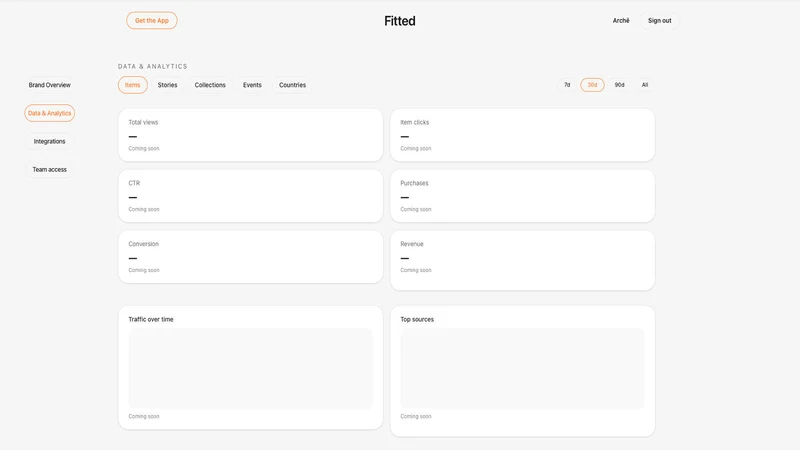Click the Get the App button
This screenshot has width=800, height=450.
(152, 20)
